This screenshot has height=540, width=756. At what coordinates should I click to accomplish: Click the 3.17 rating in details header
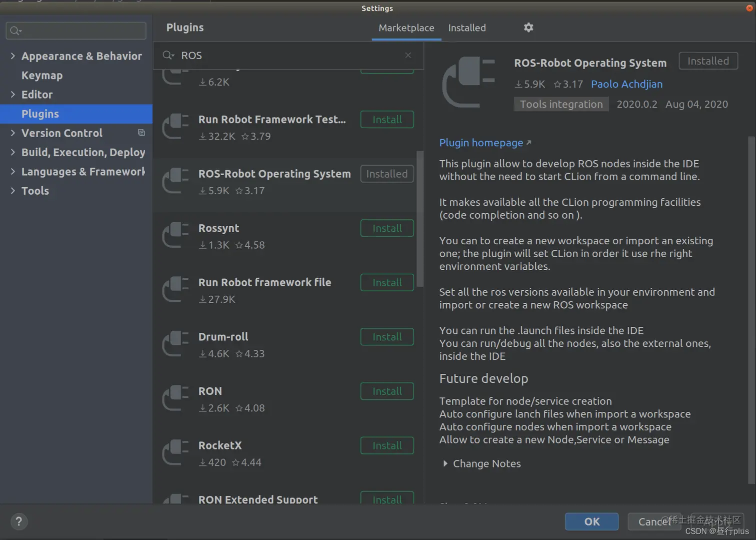point(568,84)
